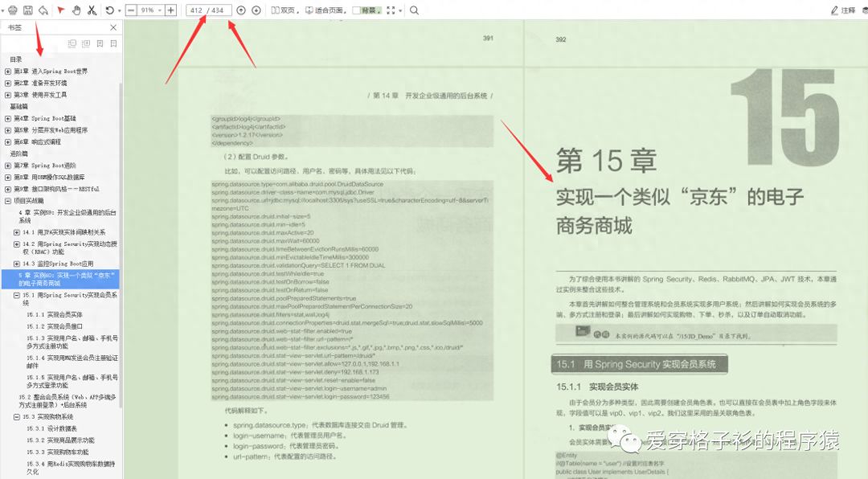Expand 第4章 Spring Boot基础
Viewport: 868px width, 479px height.
tap(8, 118)
